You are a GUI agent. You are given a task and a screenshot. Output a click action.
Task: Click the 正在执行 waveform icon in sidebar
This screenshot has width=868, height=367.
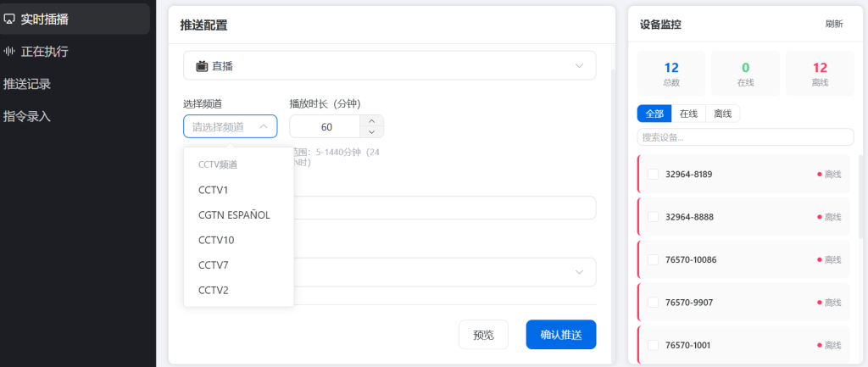pos(10,51)
